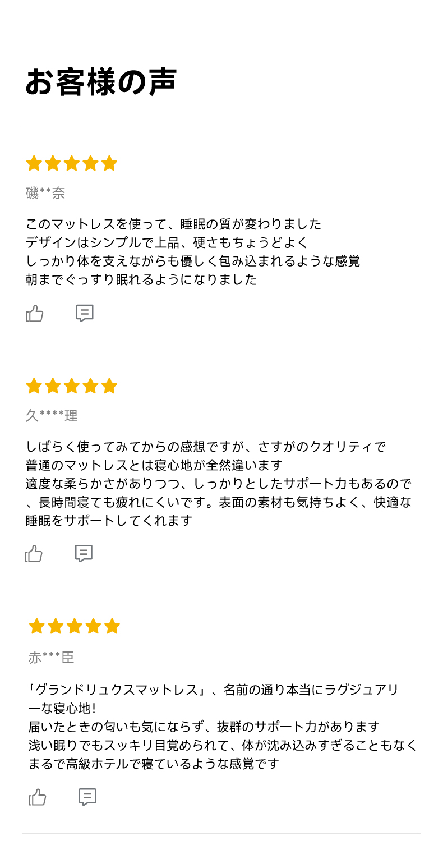Click reviewer name 久****理

tap(52, 416)
